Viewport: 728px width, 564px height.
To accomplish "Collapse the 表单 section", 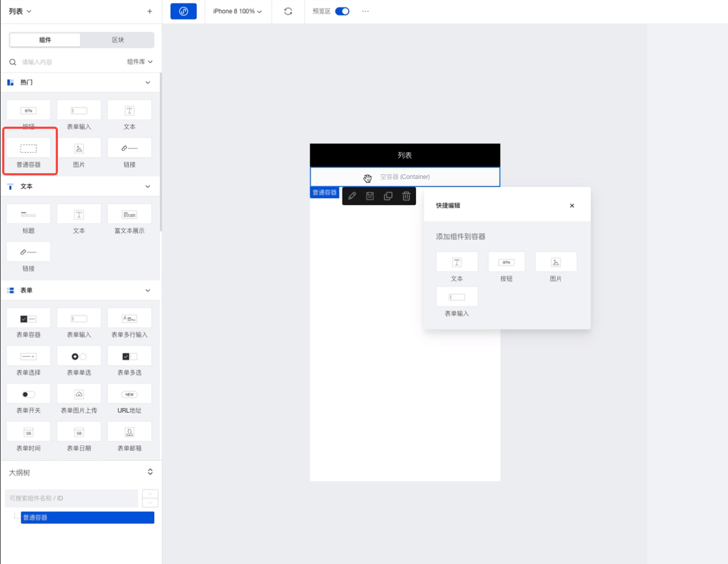I will (x=148, y=290).
